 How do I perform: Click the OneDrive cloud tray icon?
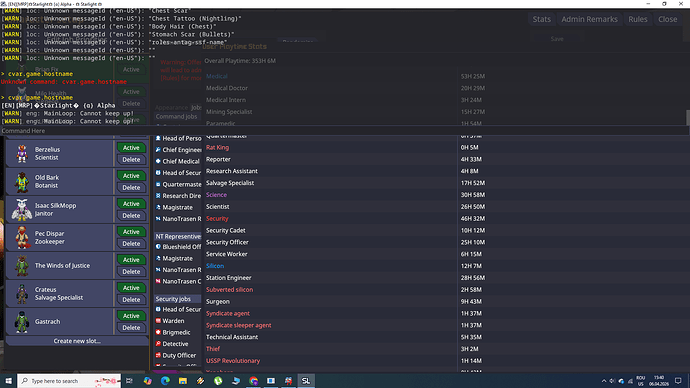click(621, 381)
